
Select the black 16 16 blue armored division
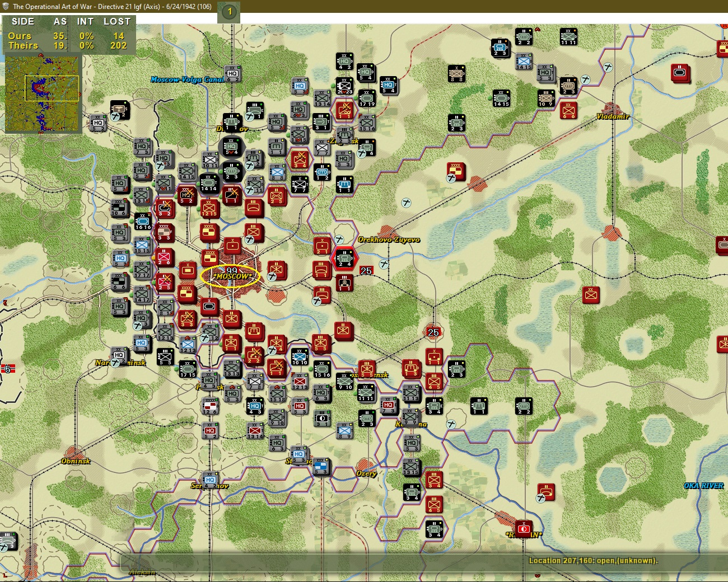point(142,220)
